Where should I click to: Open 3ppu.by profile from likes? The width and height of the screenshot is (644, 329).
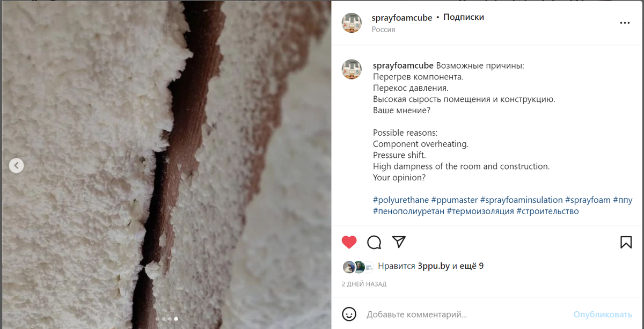tap(434, 266)
